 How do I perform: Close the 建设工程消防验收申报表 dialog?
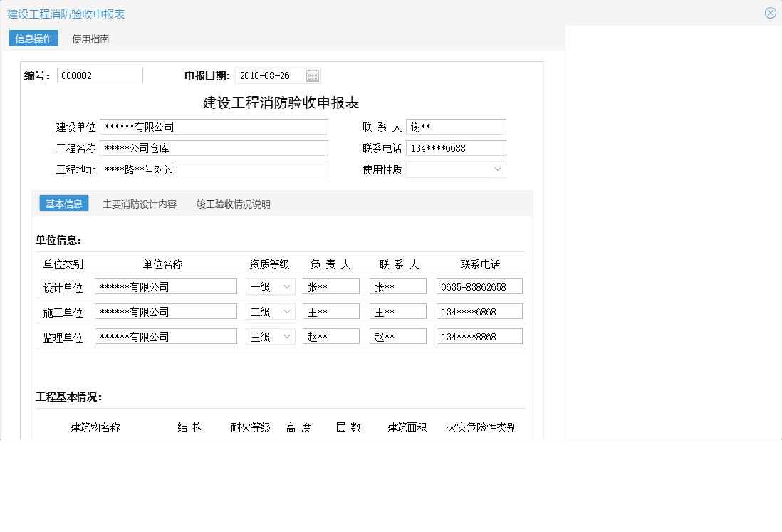[770, 12]
